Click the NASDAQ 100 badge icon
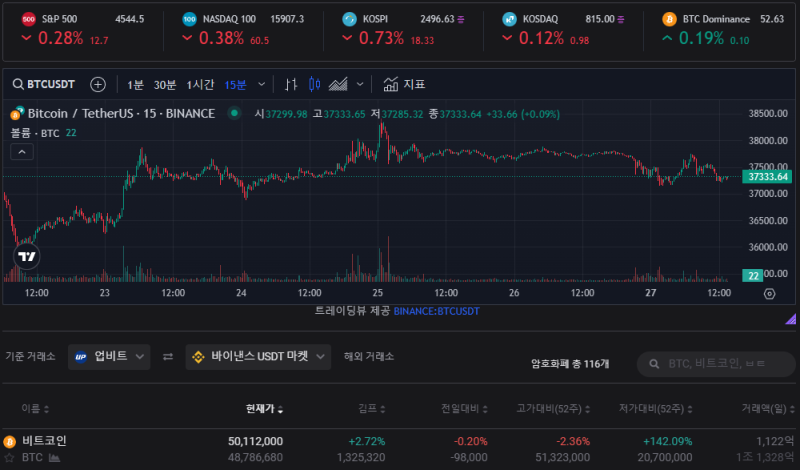800x470 pixels. pos(189,19)
